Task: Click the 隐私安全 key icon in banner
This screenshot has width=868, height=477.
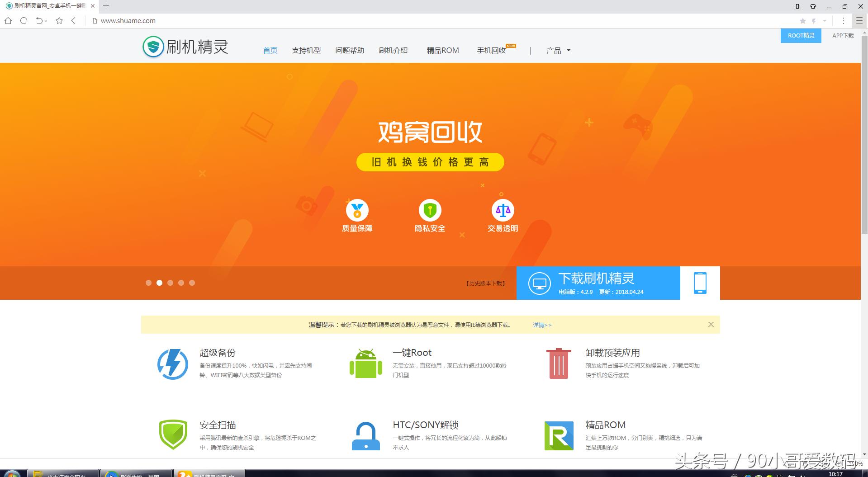Action: (x=429, y=210)
